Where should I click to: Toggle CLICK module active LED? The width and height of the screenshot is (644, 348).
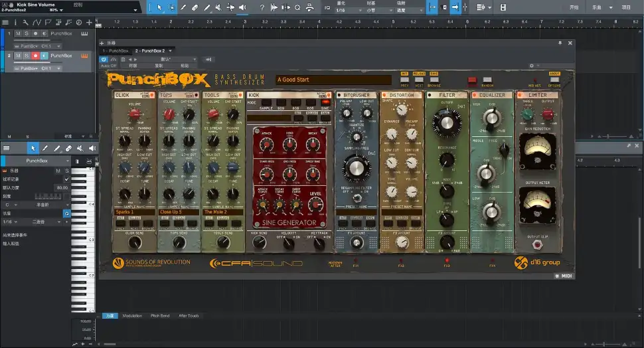(151, 95)
